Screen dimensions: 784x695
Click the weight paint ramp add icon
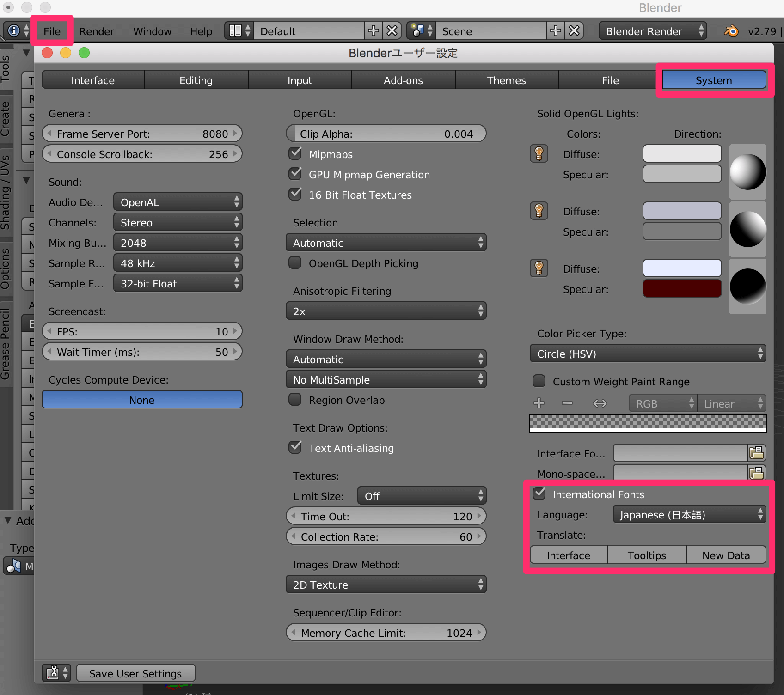[539, 403]
